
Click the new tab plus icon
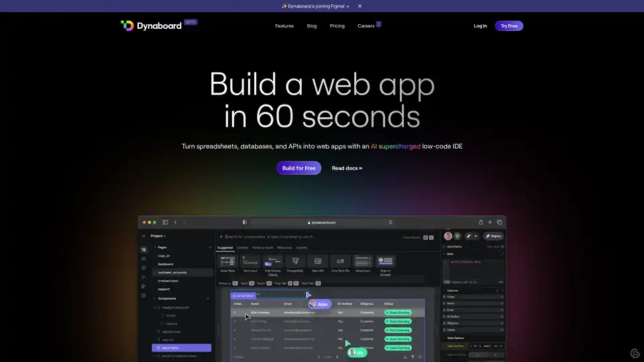[x=490, y=223]
